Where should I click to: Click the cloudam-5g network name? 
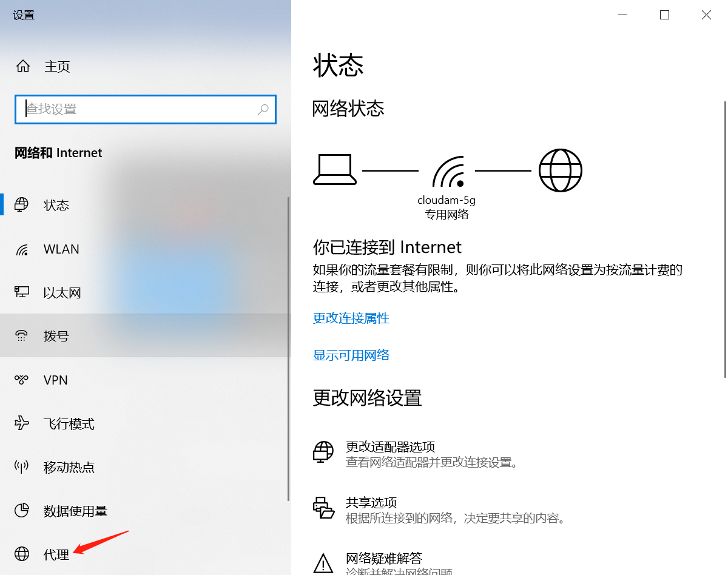pos(446,200)
